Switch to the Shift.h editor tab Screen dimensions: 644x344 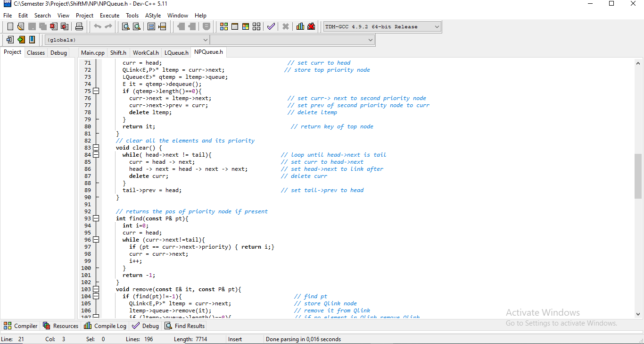click(x=118, y=53)
